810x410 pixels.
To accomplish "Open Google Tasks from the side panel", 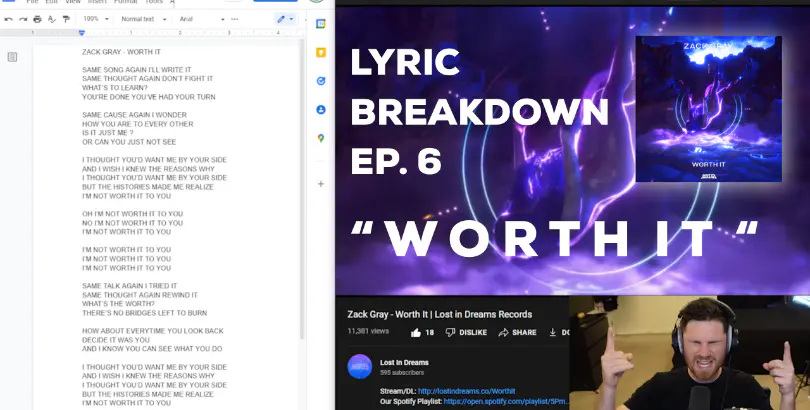I will 320,81.
